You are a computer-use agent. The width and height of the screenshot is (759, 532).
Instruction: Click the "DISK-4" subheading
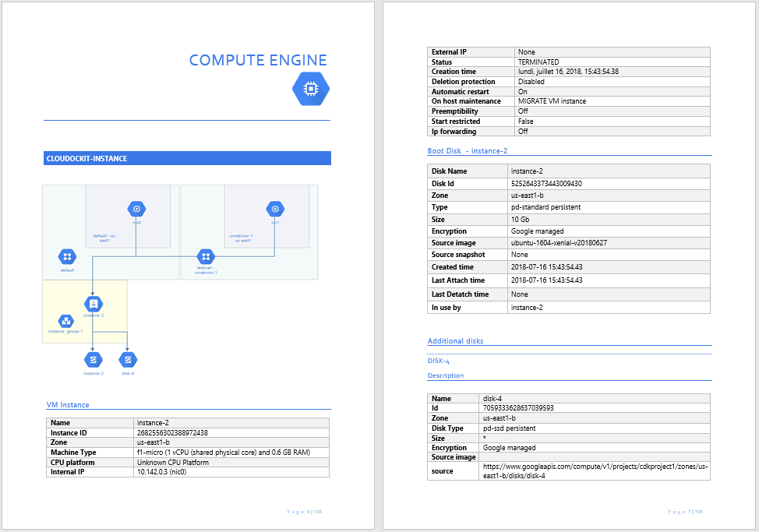pyautogui.click(x=439, y=361)
